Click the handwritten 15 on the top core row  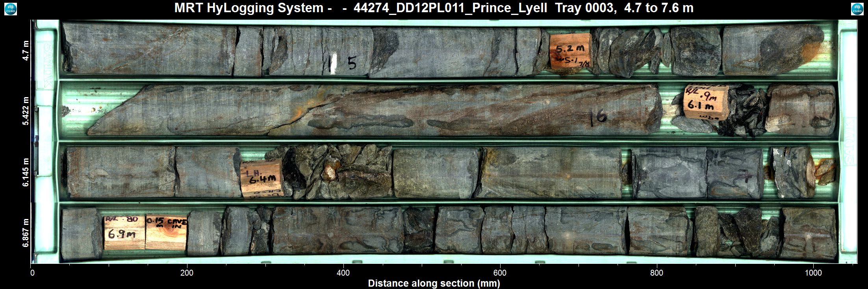pos(342,63)
